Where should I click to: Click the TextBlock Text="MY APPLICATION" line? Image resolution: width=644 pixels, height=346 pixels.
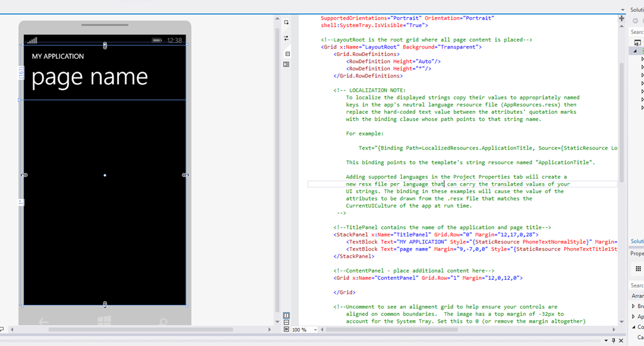[x=481, y=242]
